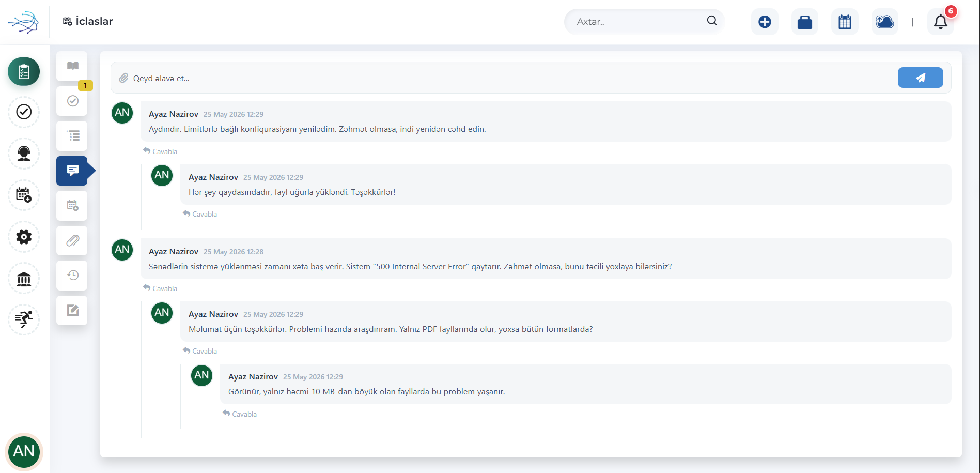Open the settings gear sidebar icon
980x473 pixels.
24,237
